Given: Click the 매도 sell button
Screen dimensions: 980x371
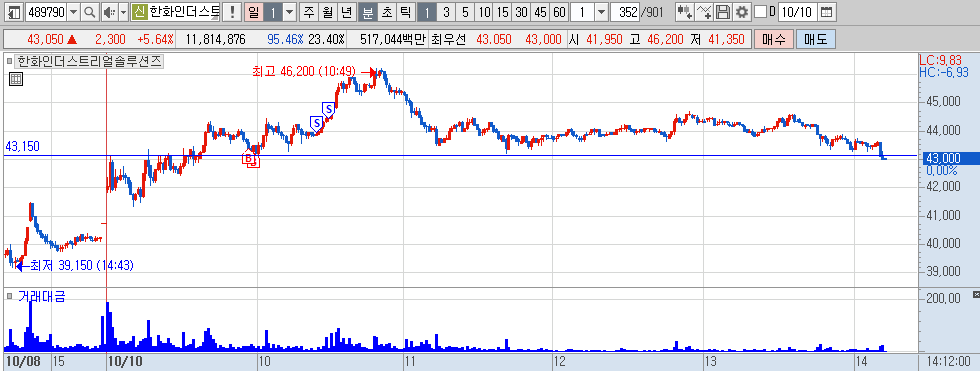Looking at the screenshot, I should [x=815, y=39].
